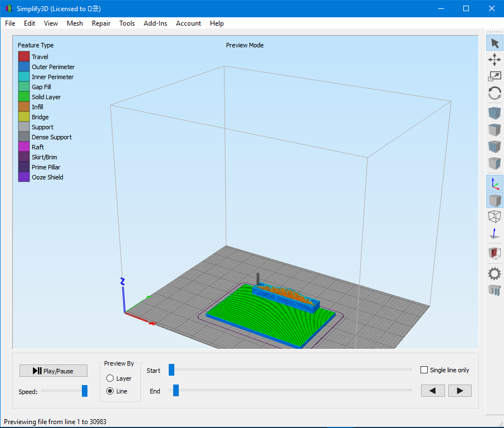This screenshot has width=504, height=428.
Task: Click the Preview Mode label
Action: (244, 45)
